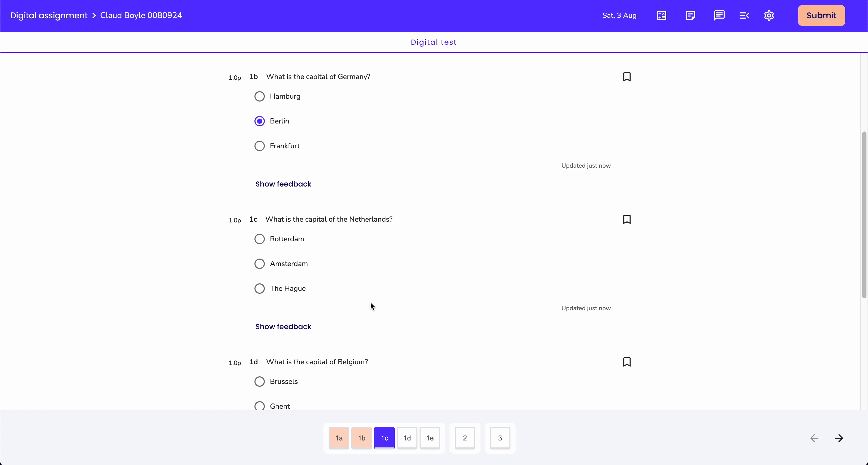The width and height of the screenshot is (868, 465).
Task: Select Brussels radio option
Action: pos(259,382)
